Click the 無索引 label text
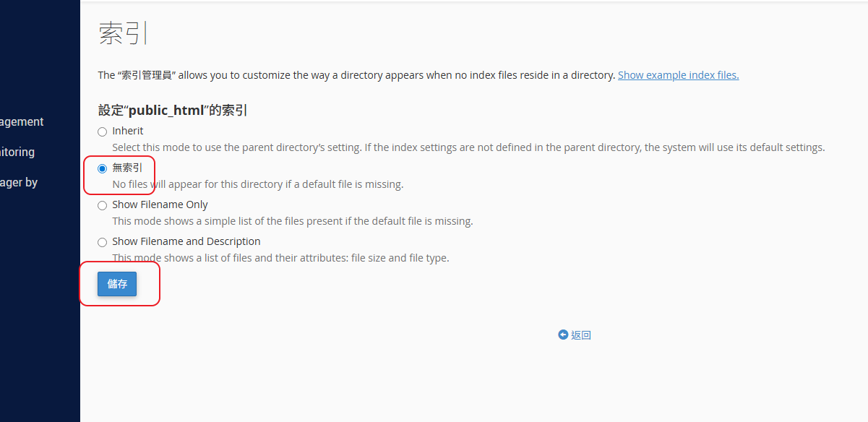 (x=127, y=168)
